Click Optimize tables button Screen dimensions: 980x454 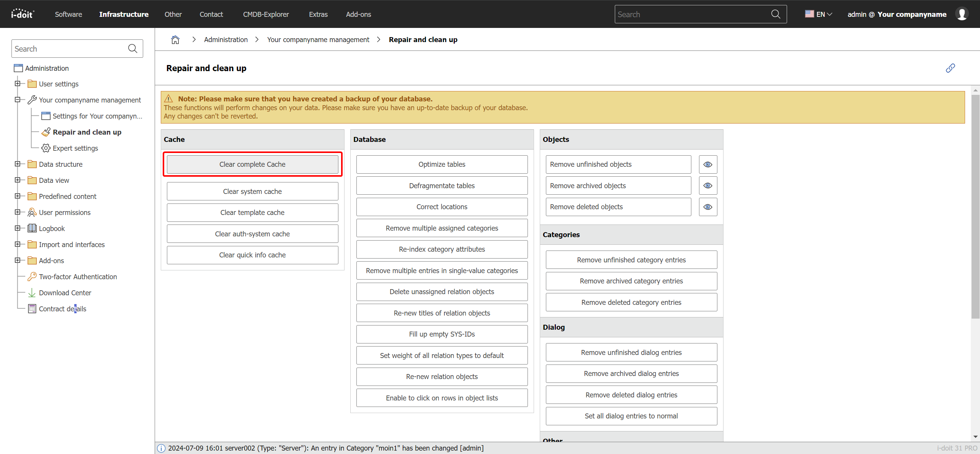click(442, 164)
